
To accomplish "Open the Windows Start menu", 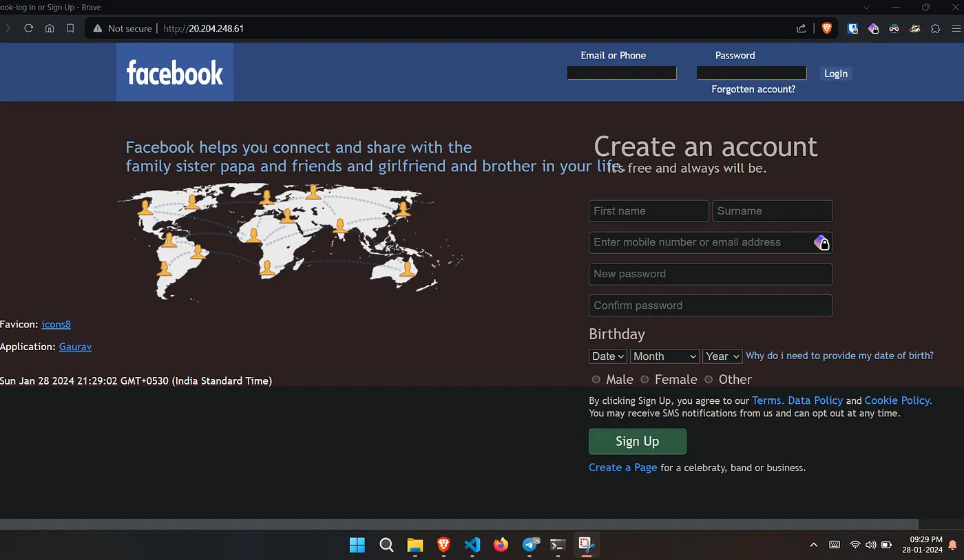I will 357,545.
